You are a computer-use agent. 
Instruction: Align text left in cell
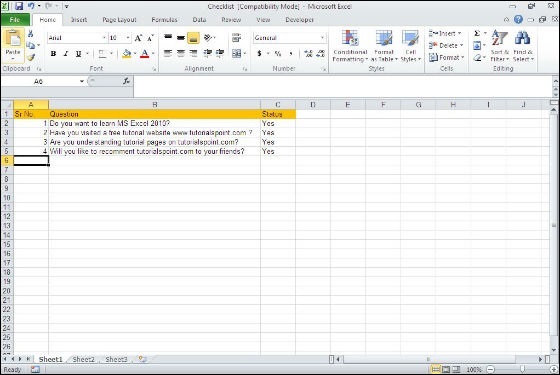(x=168, y=54)
